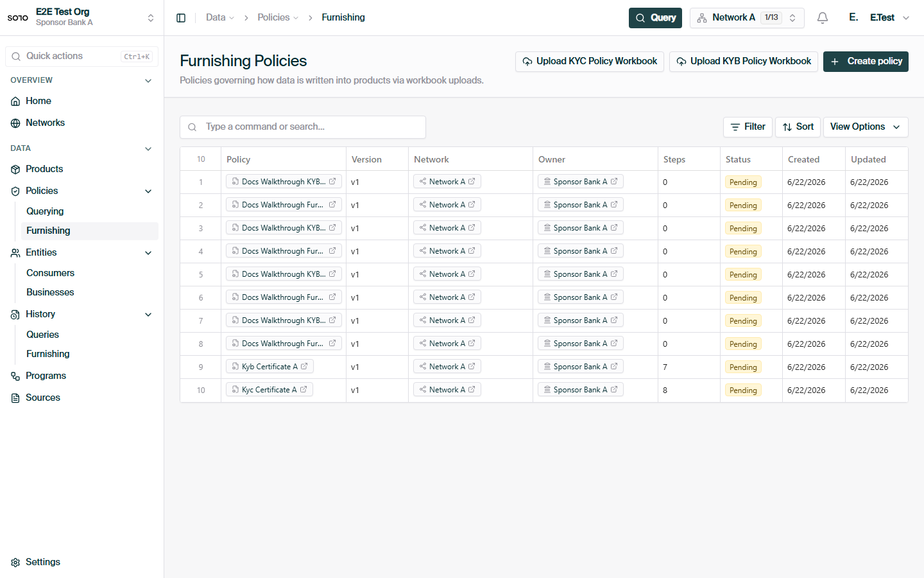Go to Querying policies

pos(89,211)
